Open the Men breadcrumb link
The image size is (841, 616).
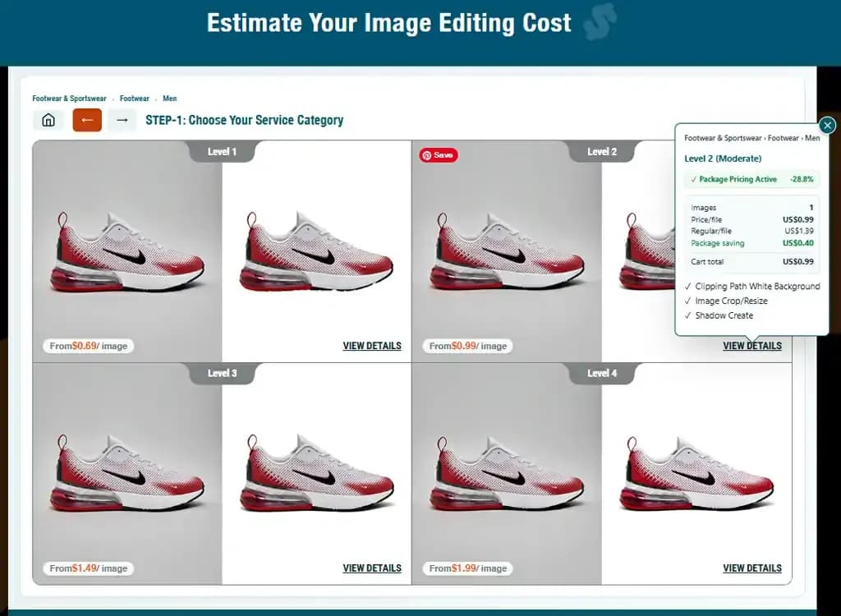(169, 99)
